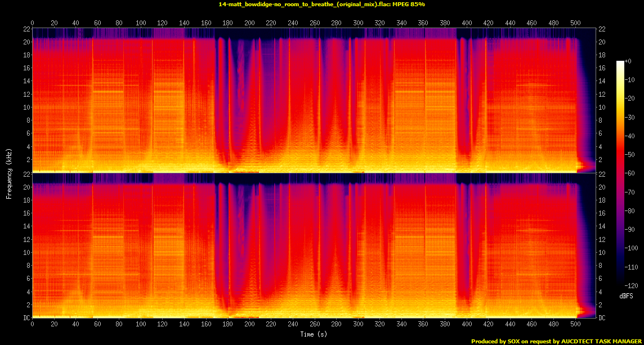Click the '-100' value on the dBFS scale

pos(631,248)
